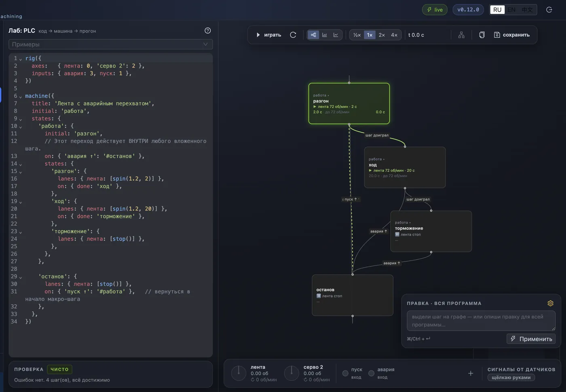The image size is (566, 392).
Task: Collapse code fold at line 29 'останов'
Action: click(x=21, y=278)
